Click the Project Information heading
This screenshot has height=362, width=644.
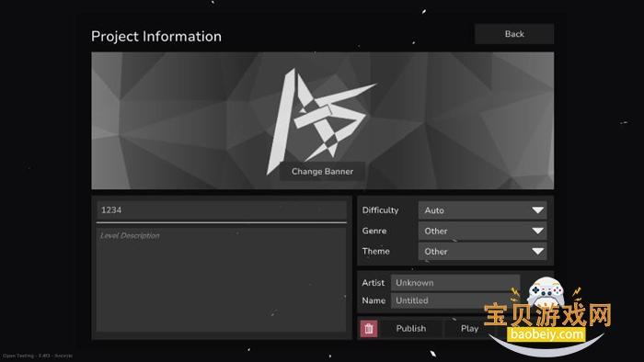(156, 37)
